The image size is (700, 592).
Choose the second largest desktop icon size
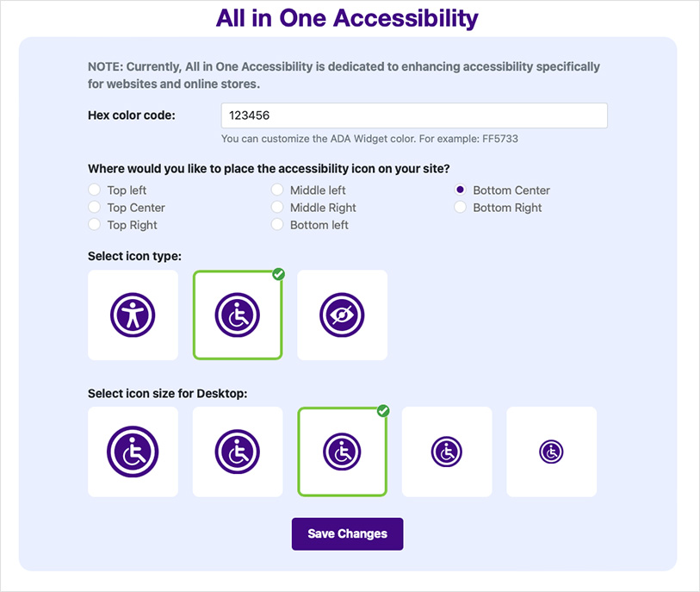pos(238,452)
